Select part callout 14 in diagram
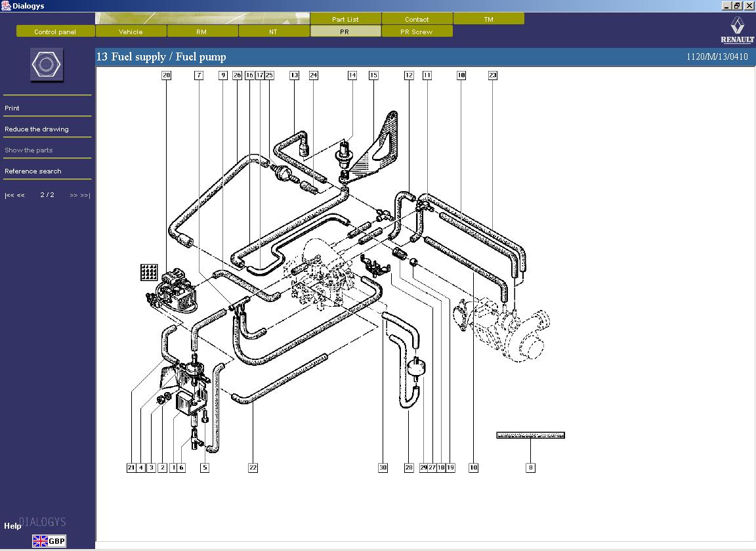The width and height of the screenshot is (756, 551). (x=352, y=76)
